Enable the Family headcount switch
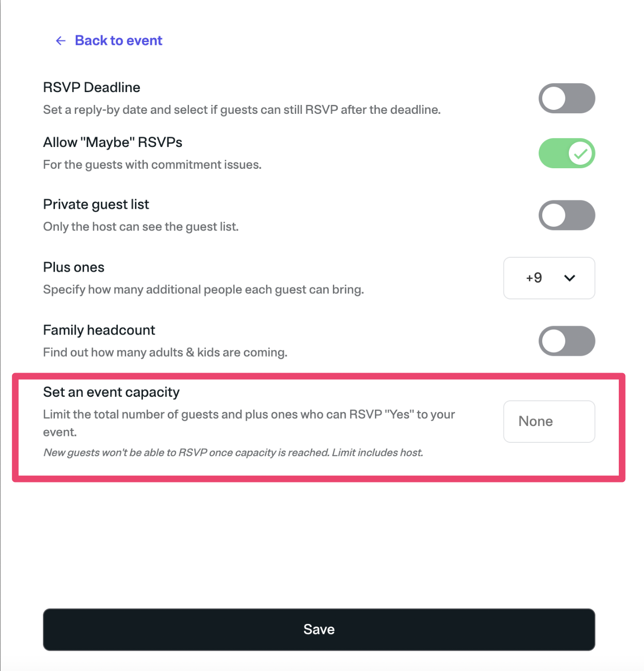644x671 pixels. (566, 341)
